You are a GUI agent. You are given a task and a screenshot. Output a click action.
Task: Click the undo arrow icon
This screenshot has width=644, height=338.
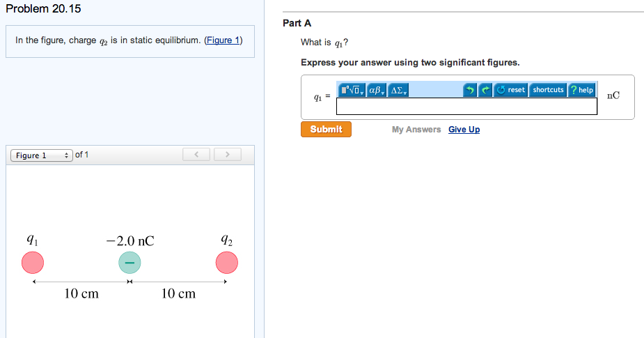pos(470,90)
